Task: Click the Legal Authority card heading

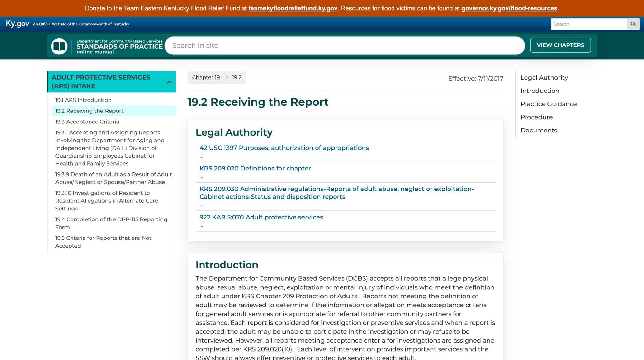Action: coord(234,132)
